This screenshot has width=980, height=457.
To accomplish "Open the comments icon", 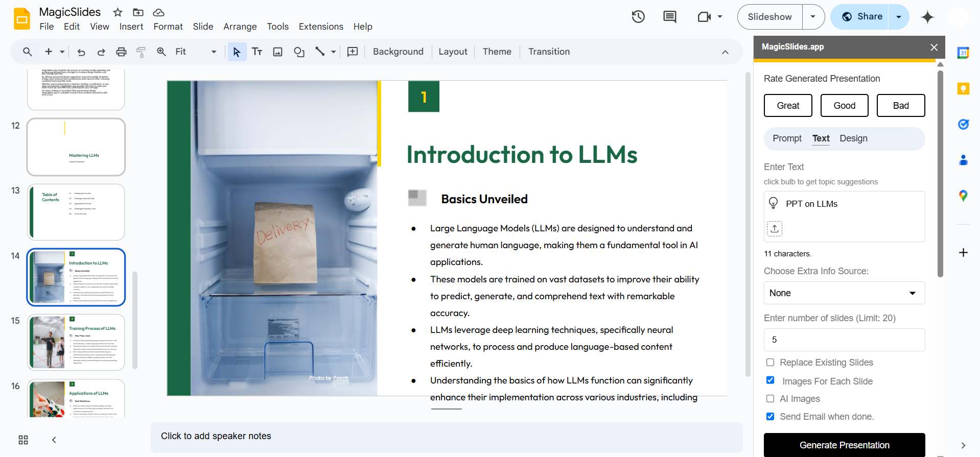I will tap(669, 17).
